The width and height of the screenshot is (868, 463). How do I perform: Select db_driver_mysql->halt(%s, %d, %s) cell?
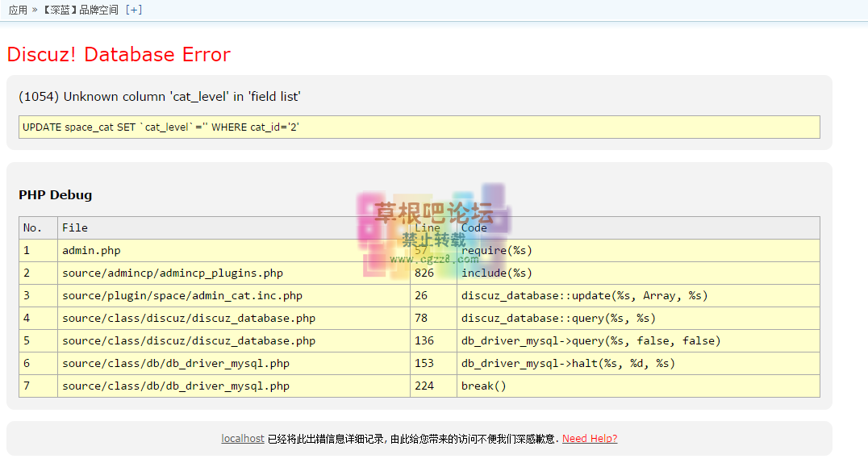[638, 363]
